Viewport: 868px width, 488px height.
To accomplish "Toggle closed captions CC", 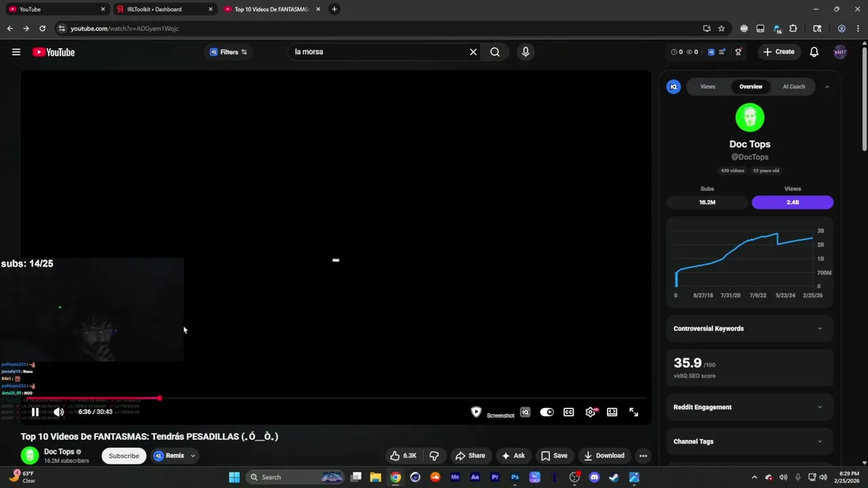I will point(569,412).
